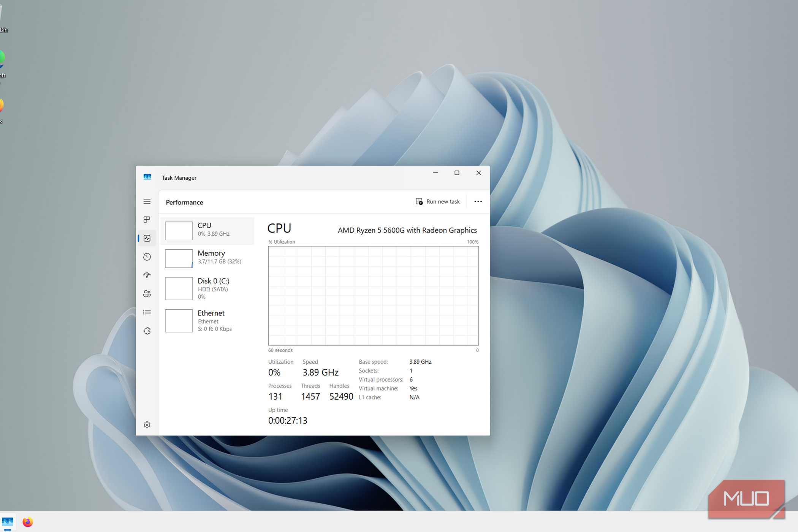Select the Memory performance entry
This screenshot has width=798, height=532.
(x=207, y=258)
